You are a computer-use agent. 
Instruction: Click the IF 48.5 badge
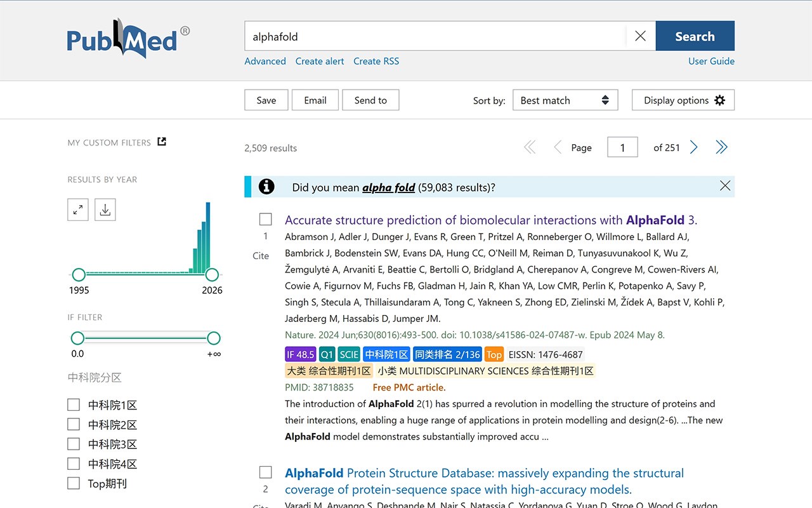click(300, 354)
